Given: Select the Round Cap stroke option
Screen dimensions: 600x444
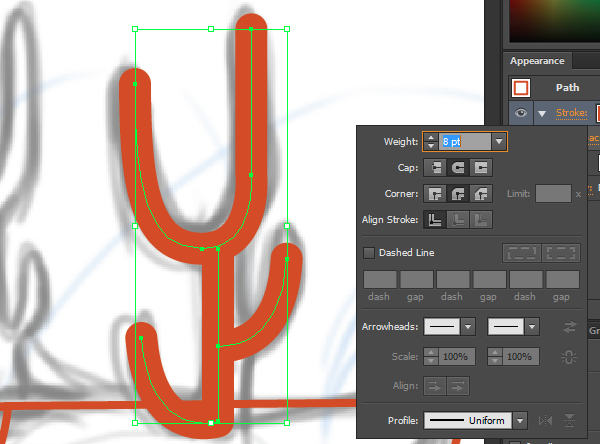Looking at the screenshot, I should click(458, 168).
